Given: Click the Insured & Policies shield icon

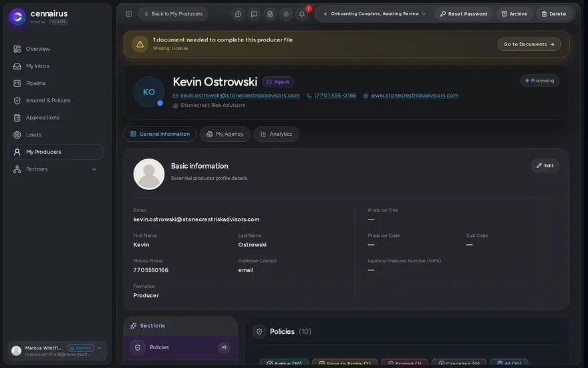Looking at the screenshot, I should pyautogui.click(x=17, y=100).
